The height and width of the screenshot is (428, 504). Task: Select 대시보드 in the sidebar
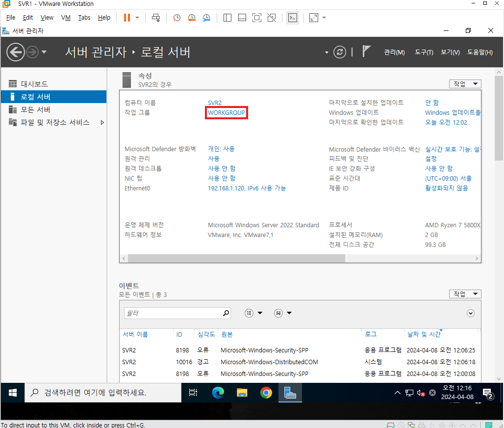(53, 84)
